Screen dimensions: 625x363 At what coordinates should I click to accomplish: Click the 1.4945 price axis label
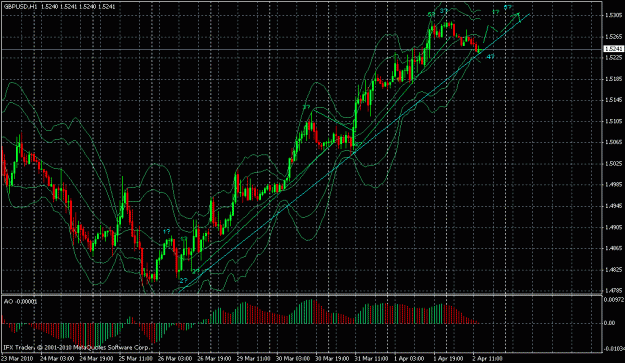click(x=613, y=206)
